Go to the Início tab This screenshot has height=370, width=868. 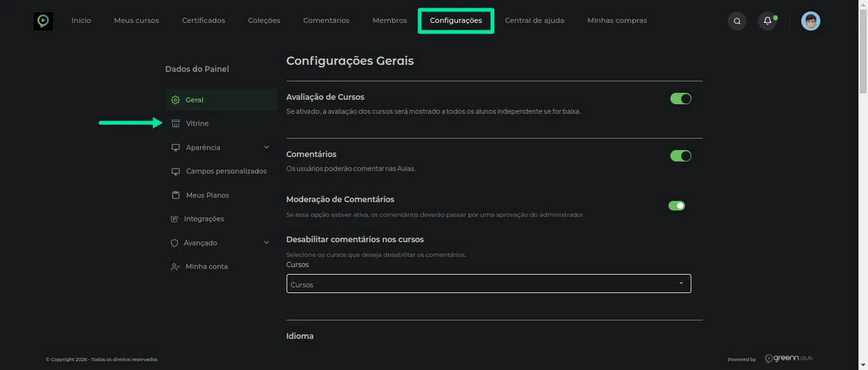(81, 20)
